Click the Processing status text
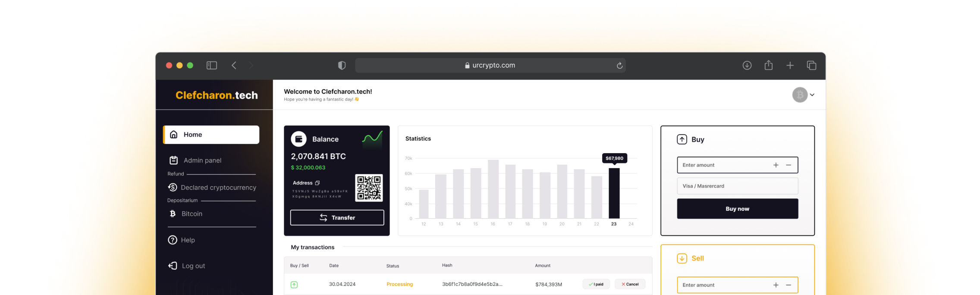Screen dimensions: 980x295 click(399, 284)
